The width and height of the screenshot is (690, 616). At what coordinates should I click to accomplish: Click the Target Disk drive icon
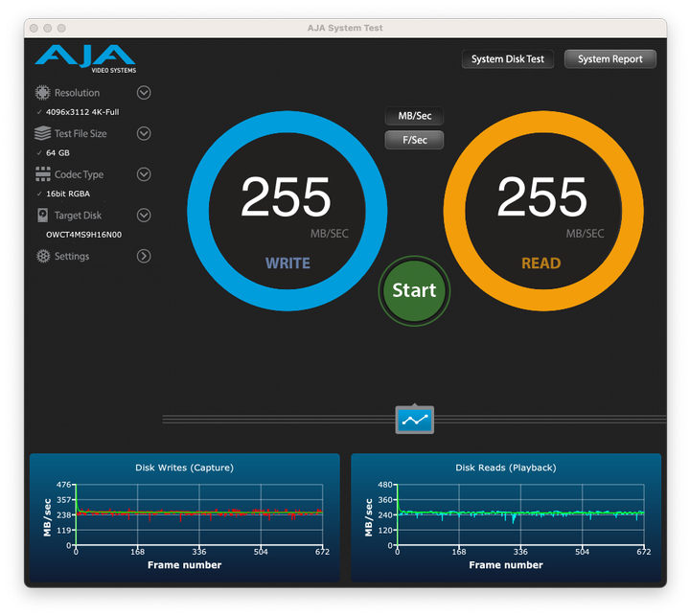click(x=42, y=216)
